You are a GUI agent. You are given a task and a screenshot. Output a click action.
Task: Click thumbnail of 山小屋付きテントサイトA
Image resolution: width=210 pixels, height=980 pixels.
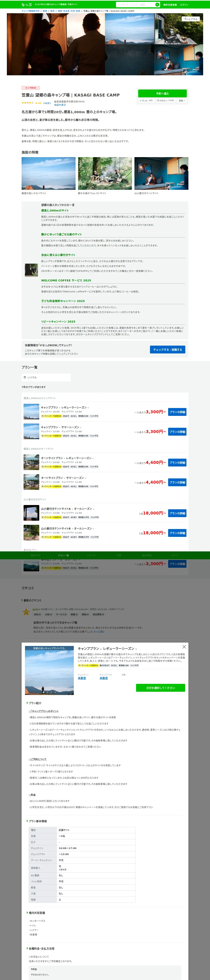pyautogui.click(x=31, y=513)
